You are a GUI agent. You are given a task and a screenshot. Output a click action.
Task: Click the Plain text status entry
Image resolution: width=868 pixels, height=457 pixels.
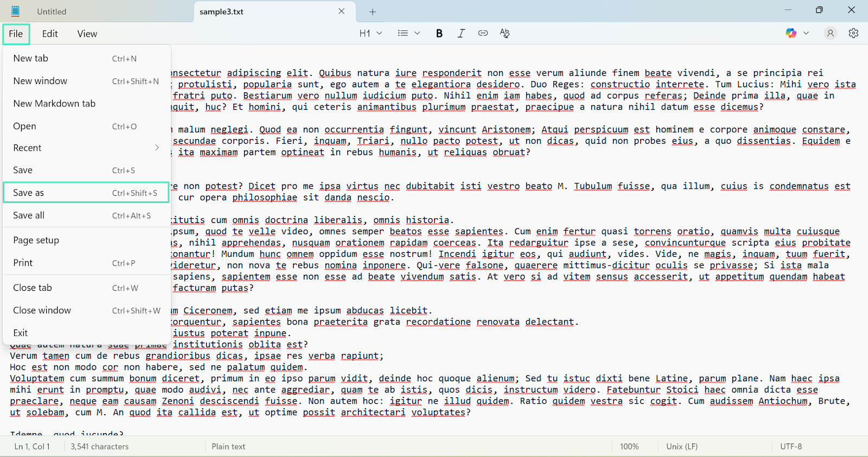228,447
